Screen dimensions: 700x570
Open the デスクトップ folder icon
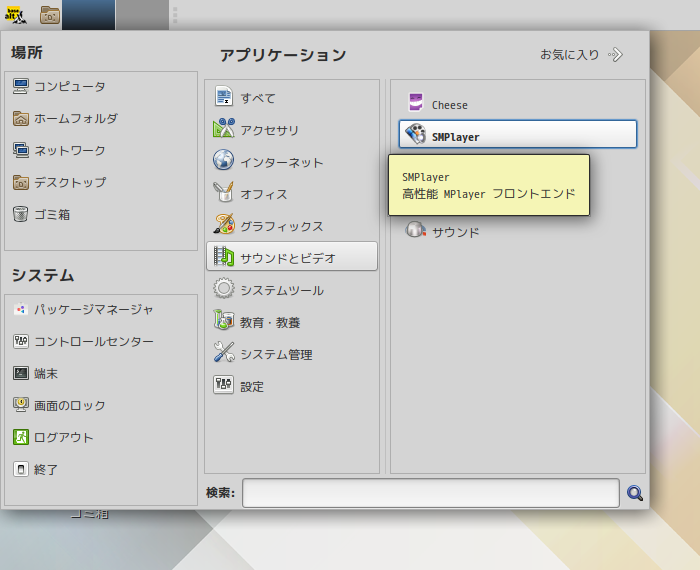point(21,182)
